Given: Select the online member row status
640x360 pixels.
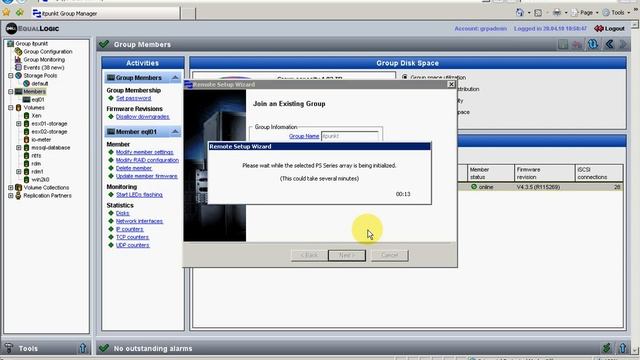Looking at the screenshot, I should tap(482, 187).
